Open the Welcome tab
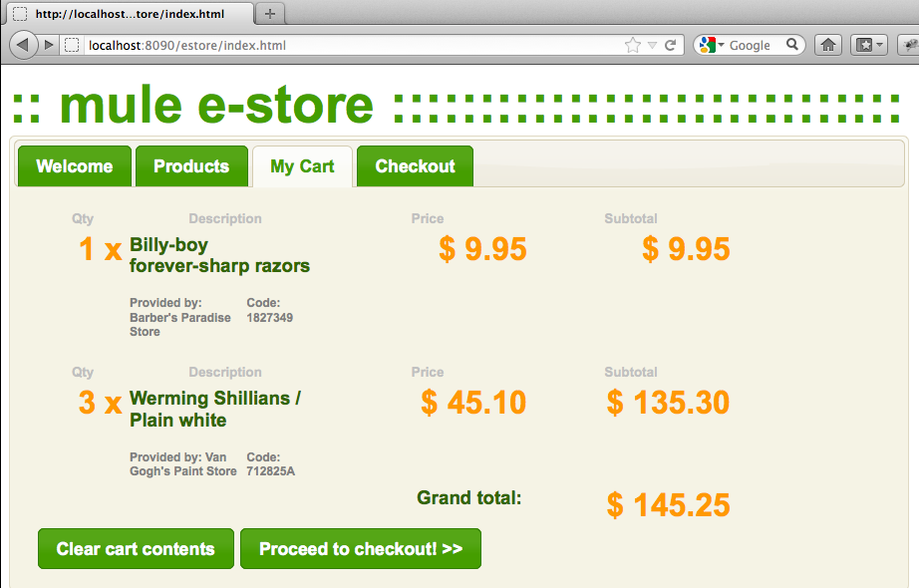The width and height of the screenshot is (919, 588). [74, 165]
